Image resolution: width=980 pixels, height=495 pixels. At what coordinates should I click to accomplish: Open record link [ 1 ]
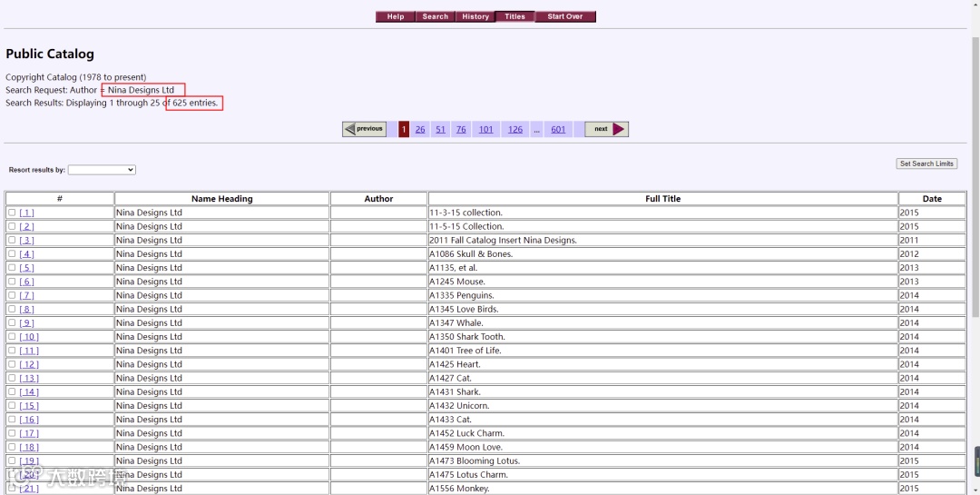click(x=27, y=213)
